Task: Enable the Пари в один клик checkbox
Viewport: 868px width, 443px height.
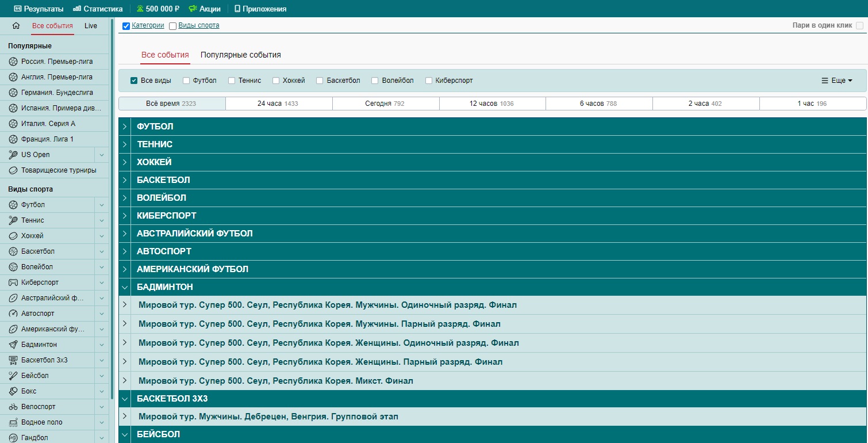Action: [859, 26]
